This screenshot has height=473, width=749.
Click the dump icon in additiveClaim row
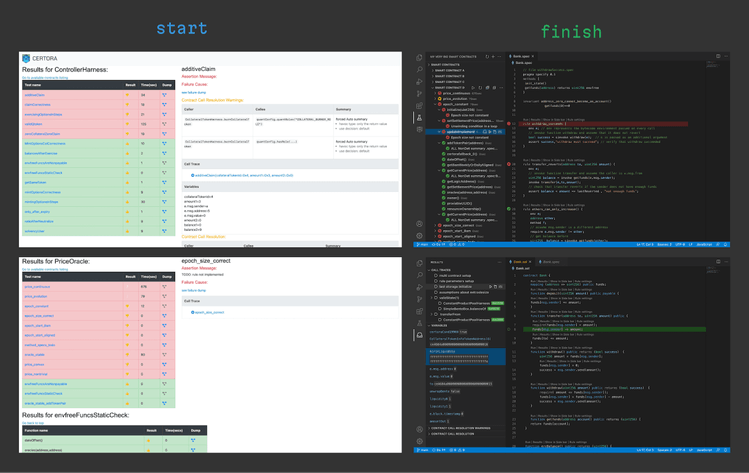[x=164, y=95]
